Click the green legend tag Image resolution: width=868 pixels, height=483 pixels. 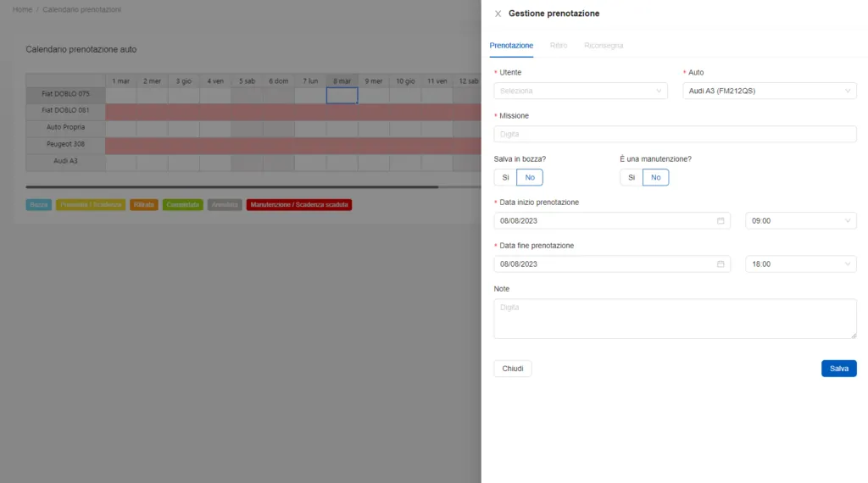[183, 205]
